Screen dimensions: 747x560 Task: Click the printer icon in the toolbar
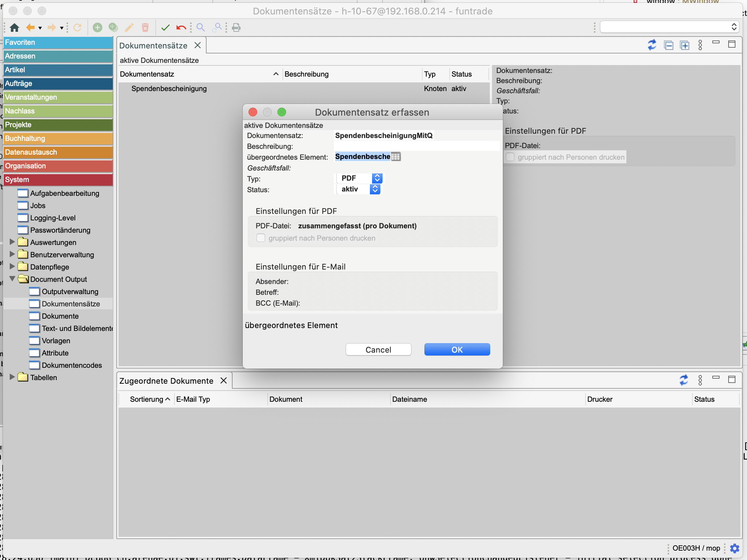tap(236, 27)
